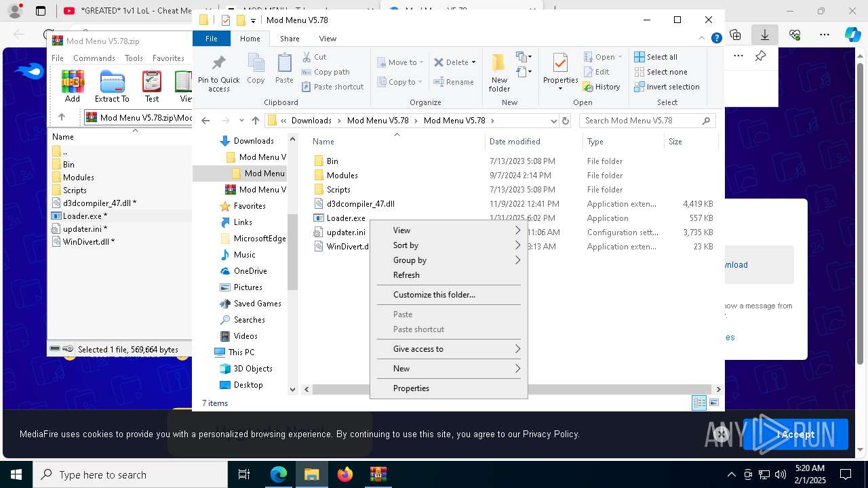868x488 pixels.
Task: Expand the Open button dropdown
Action: (620, 57)
